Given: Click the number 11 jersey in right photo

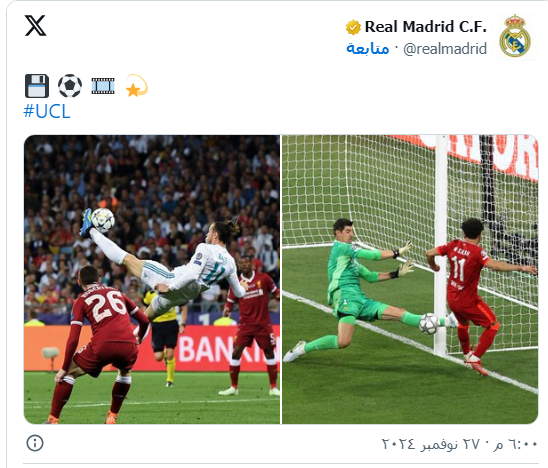Looking at the screenshot, I should (x=458, y=268).
